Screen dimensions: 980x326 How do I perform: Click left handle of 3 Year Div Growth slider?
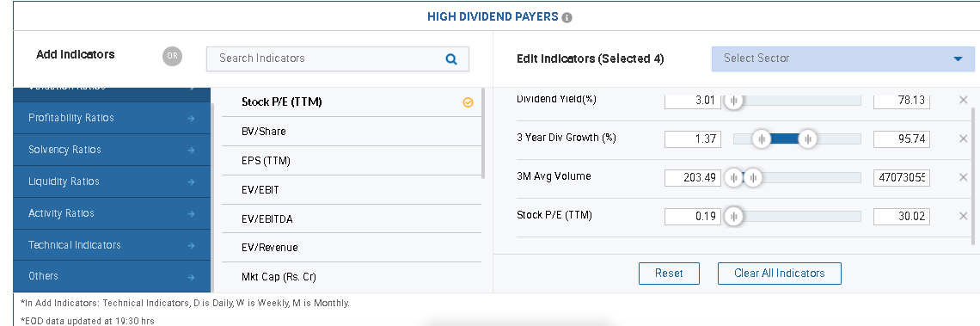pos(761,138)
